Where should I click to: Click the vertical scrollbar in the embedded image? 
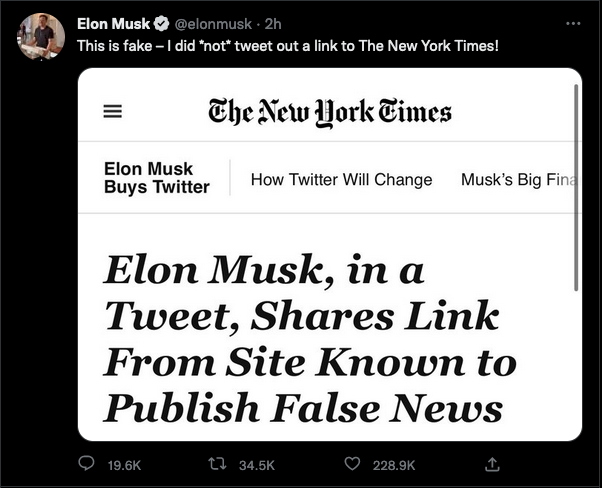click(576, 187)
